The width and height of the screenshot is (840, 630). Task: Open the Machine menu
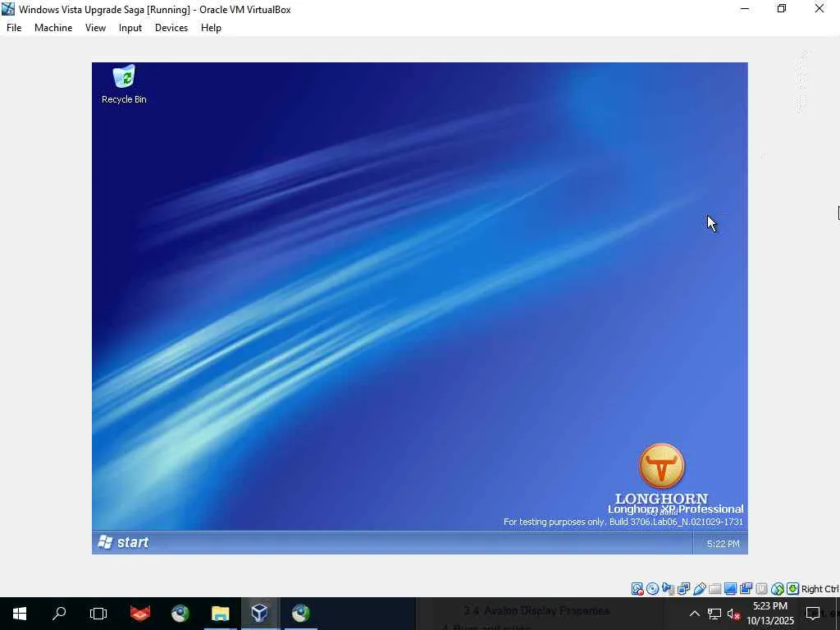(x=53, y=28)
